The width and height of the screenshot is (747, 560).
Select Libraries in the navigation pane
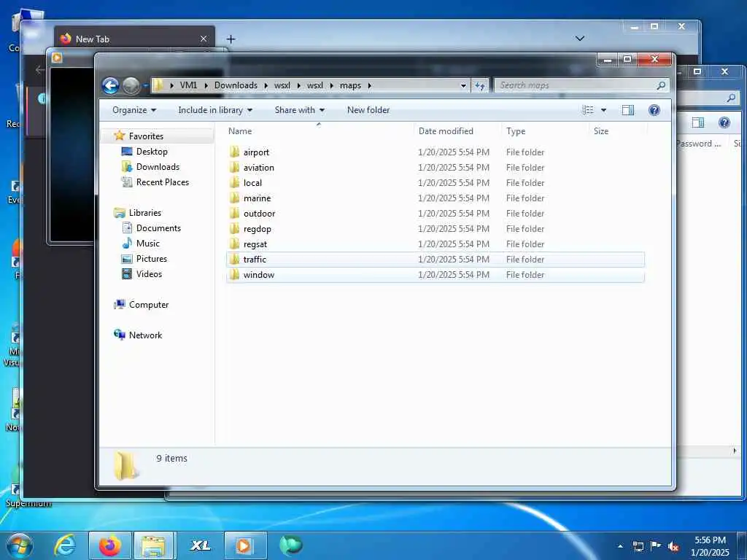coord(145,213)
